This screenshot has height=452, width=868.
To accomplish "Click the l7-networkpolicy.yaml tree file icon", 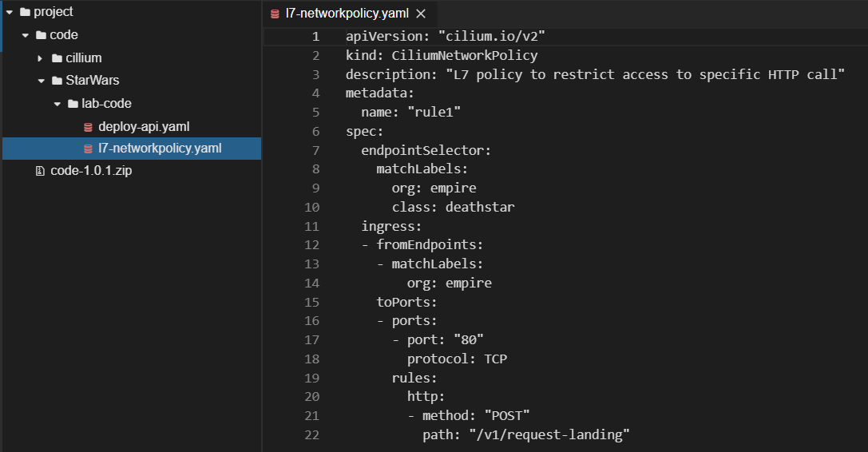I will pos(88,149).
